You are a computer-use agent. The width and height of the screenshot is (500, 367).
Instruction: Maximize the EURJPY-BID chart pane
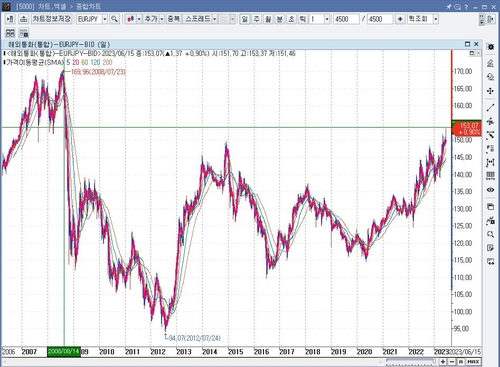pos(467,44)
